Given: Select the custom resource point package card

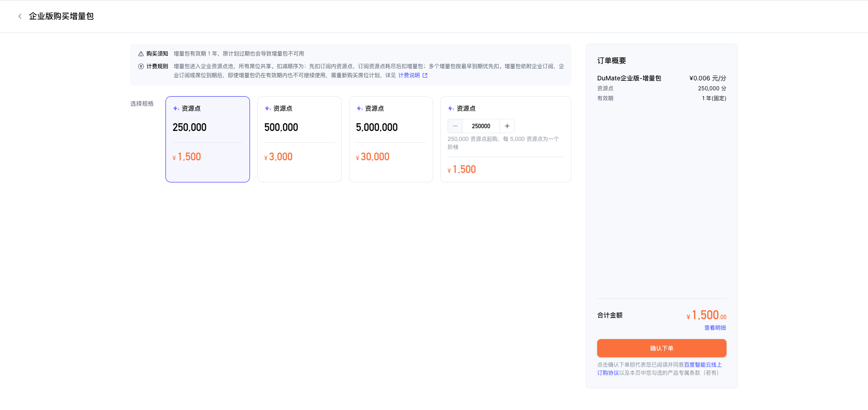Looking at the screenshot, I should click(x=506, y=139).
